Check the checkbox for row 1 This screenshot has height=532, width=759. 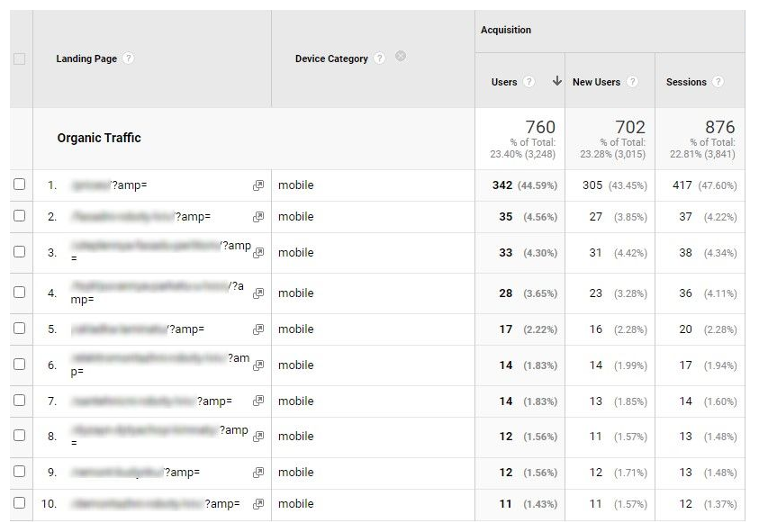coord(20,185)
